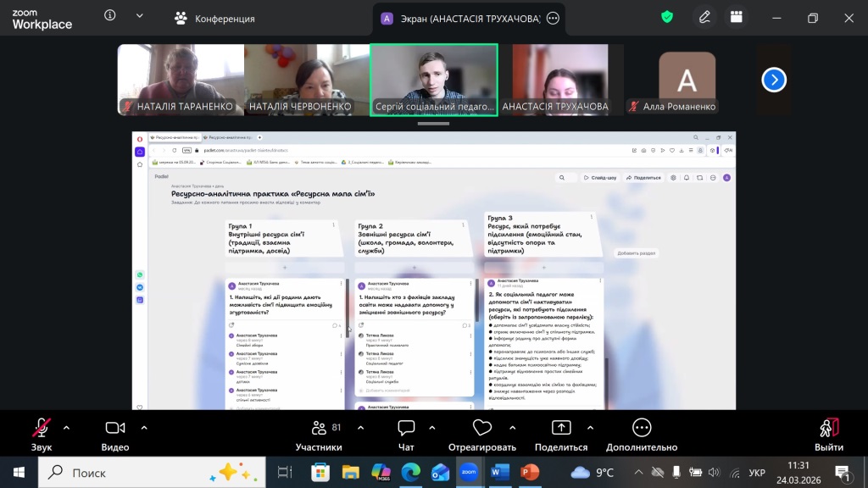Open the gallery view layout icon
This screenshot has height=488, width=868.
[737, 17]
